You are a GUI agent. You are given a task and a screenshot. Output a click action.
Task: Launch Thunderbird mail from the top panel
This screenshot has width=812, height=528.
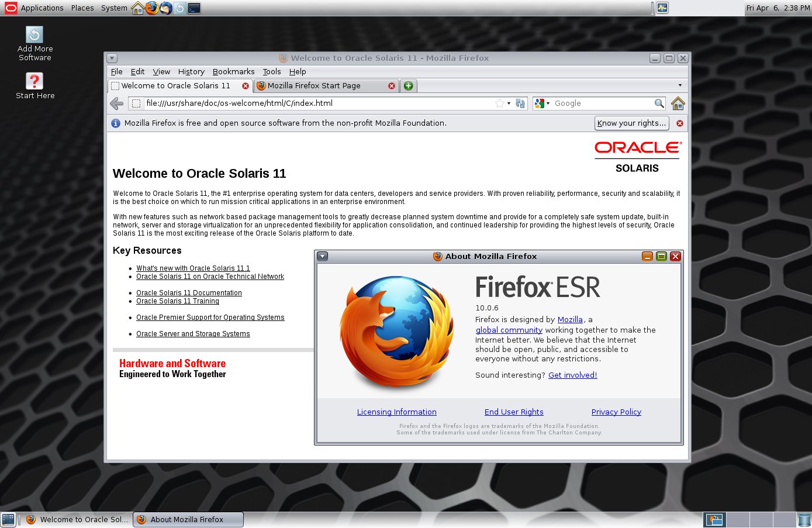pos(166,8)
